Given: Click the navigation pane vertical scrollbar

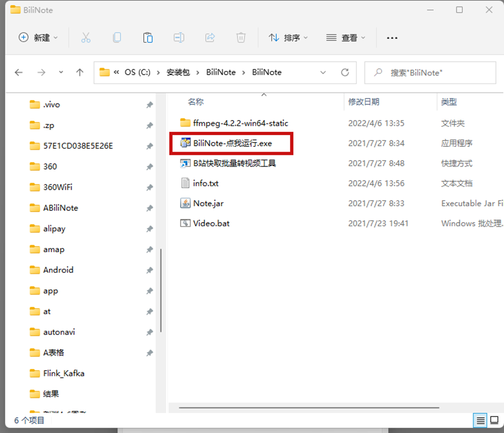Looking at the screenshot, I should coord(161,290).
